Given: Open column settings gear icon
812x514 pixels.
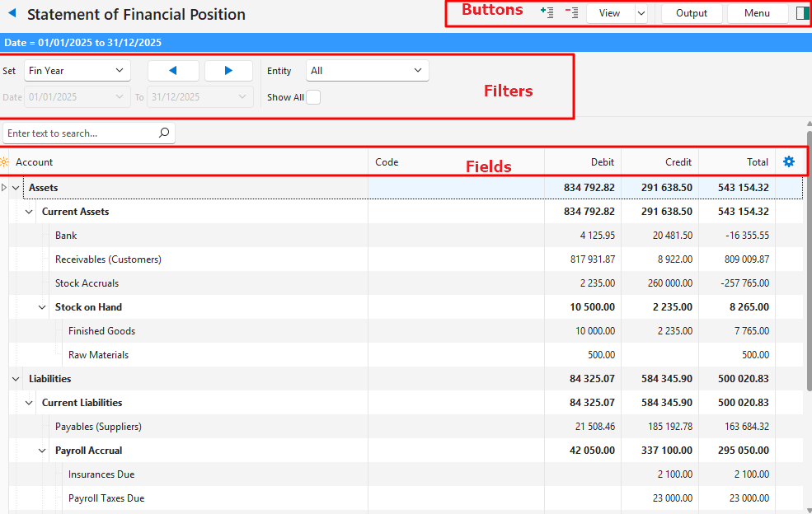Looking at the screenshot, I should [x=789, y=161].
